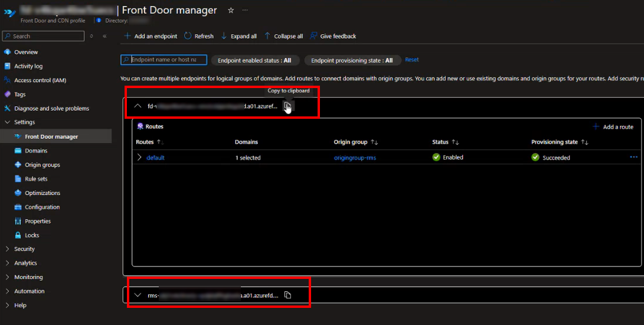644x325 pixels.
Task: Open the default route link
Action: click(x=156, y=158)
